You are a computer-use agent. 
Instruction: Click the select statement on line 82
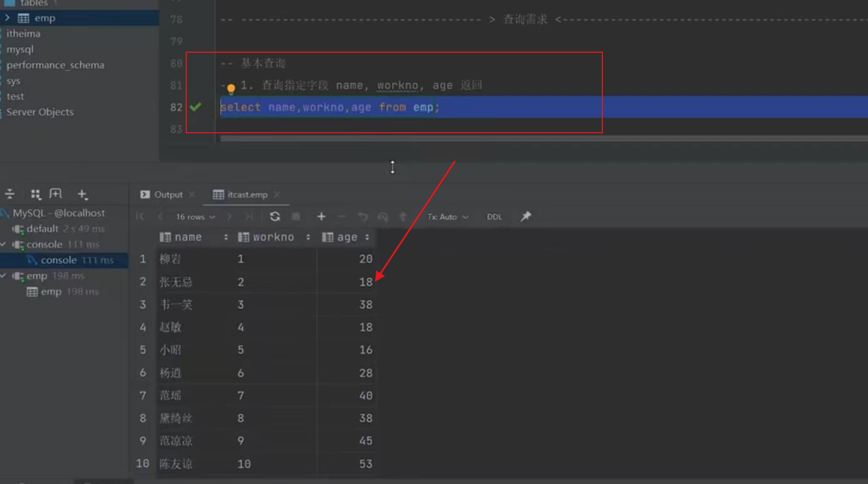(330, 107)
